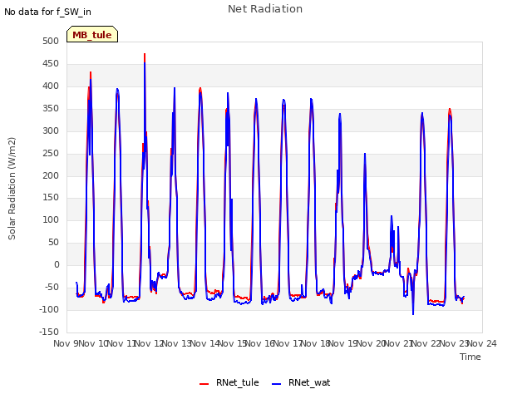Click the red RNet_tule legend swatch
This screenshot has height=399, width=532.
(x=204, y=384)
